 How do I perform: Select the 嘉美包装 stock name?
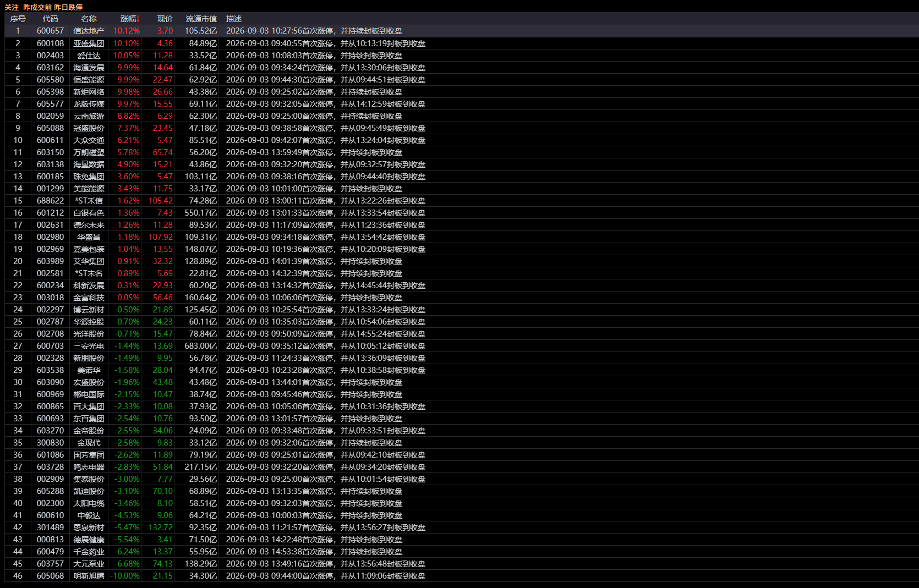(x=89, y=249)
